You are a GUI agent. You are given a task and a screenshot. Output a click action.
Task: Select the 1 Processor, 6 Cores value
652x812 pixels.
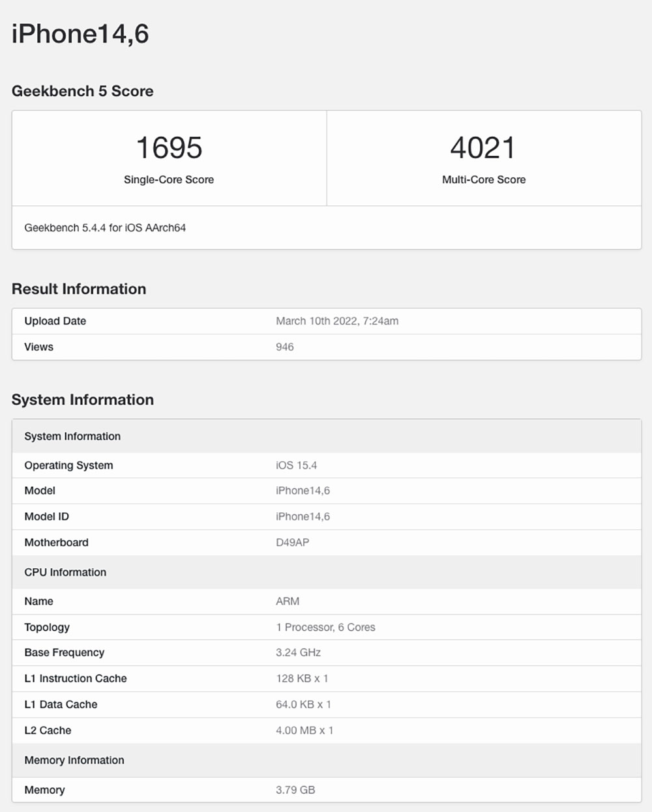pos(326,628)
